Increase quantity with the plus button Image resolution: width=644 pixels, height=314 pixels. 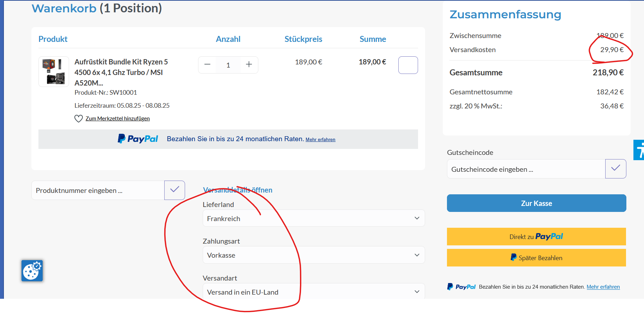click(x=249, y=65)
